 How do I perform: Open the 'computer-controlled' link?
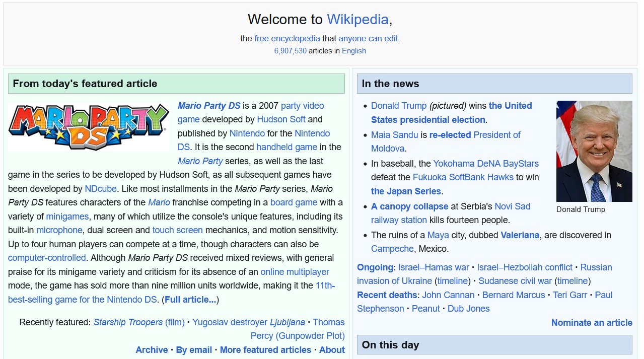click(x=47, y=258)
